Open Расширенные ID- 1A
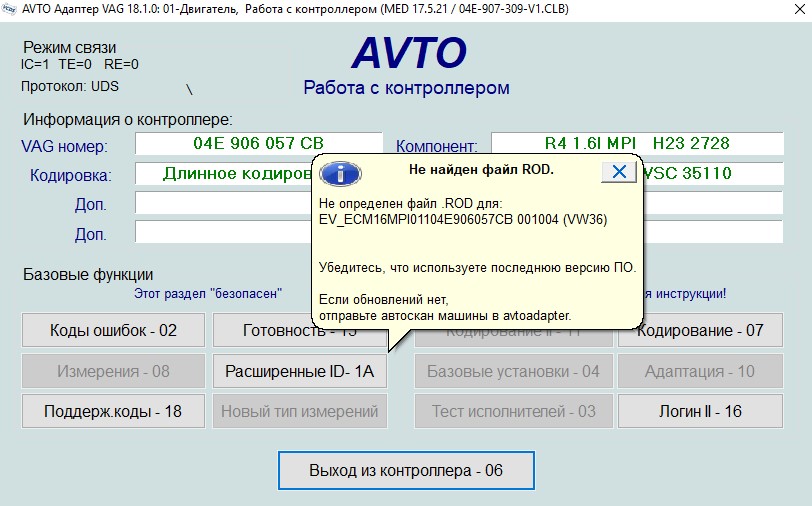The width and height of the screenshot is (812, 506). tap(300, 371)
